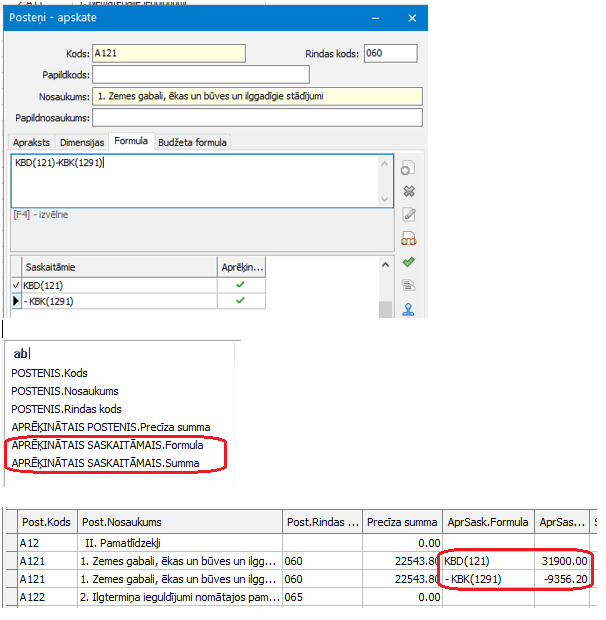Click the green checkmark confirm icon
The height and width of the screenshot is (620, 606).
[409, 261]
